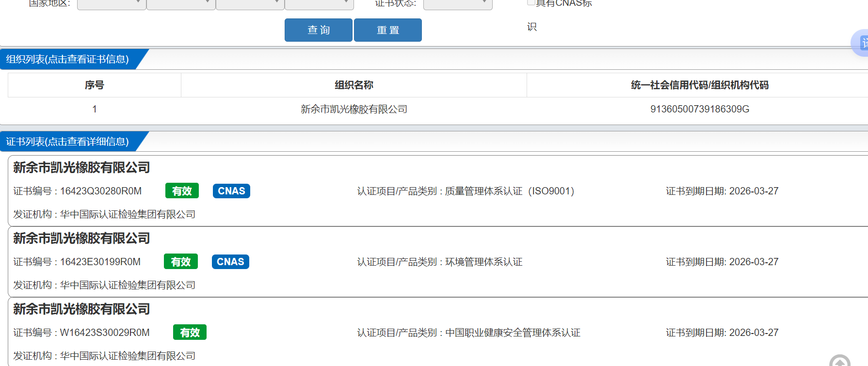
Task: Toggle the 具有CNAS标识 checkbox
Action: tap(531, 2)
